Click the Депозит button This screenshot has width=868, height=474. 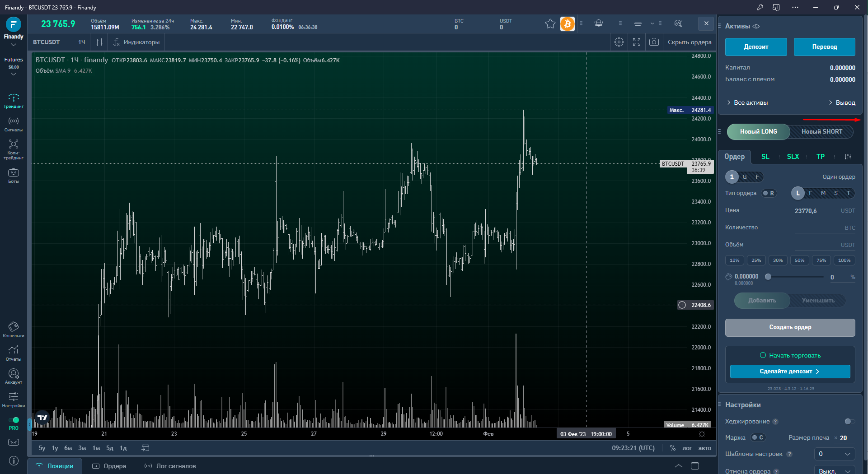coord(756,47)
